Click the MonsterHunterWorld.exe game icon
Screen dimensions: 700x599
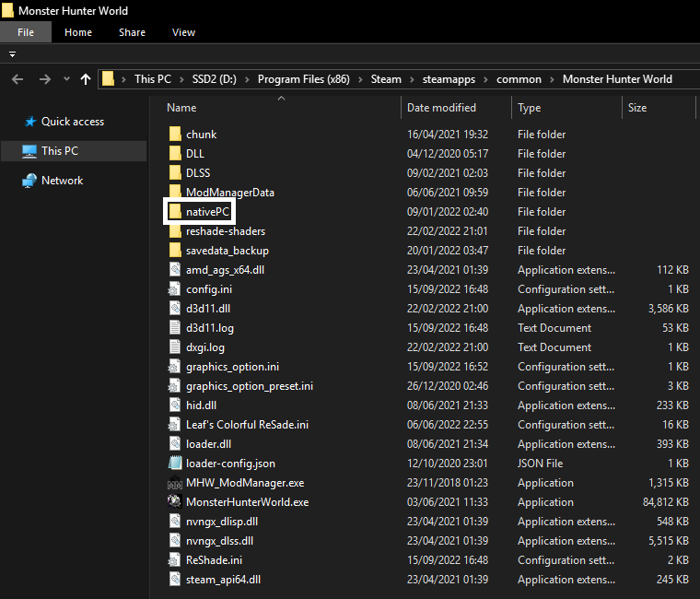pyautogui.click(x=175, y=502)
